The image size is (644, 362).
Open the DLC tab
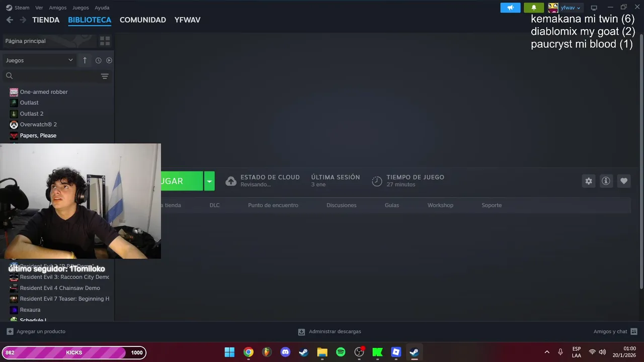coord(214,205)
